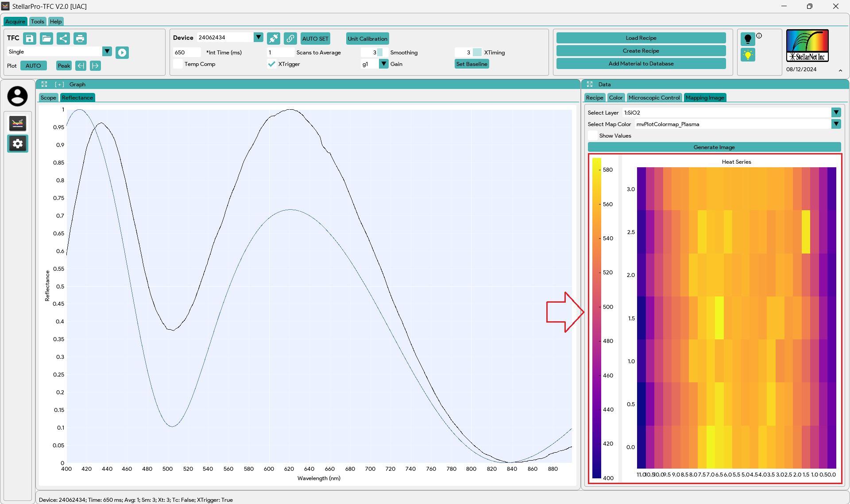Click the Set Baseline button
Image resolution: width=850 pixels, height=504 pixels.
pyautogui.click(x=471, y=64)
